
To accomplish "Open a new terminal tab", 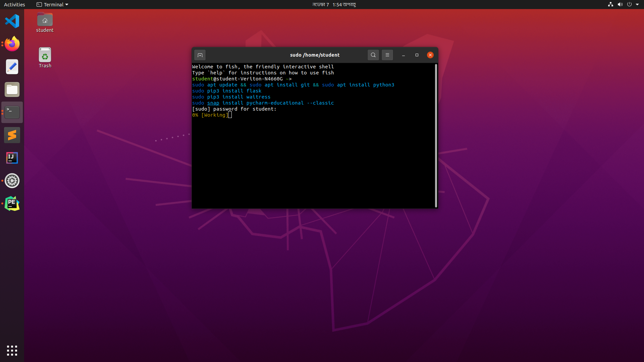I will (200, 55).
